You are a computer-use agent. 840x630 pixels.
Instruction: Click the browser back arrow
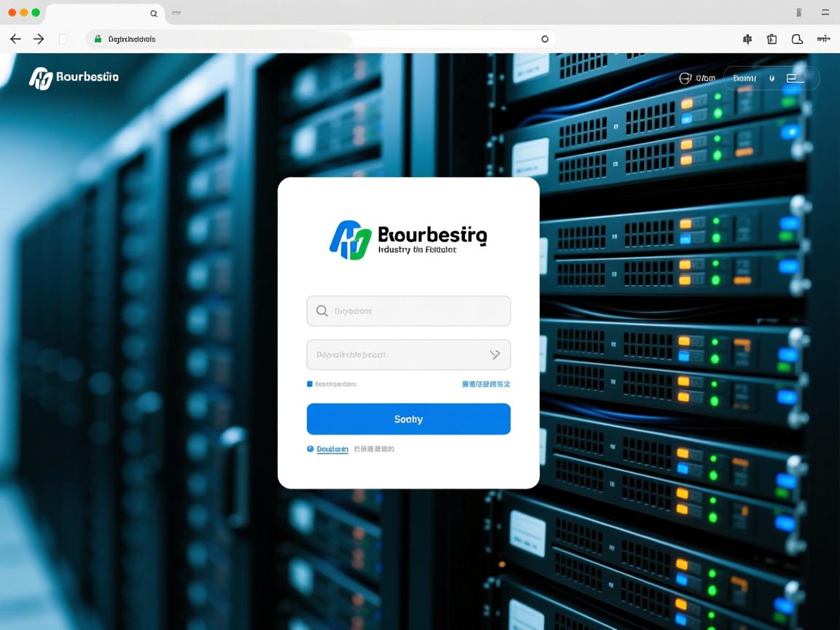(x=15, y=39)
